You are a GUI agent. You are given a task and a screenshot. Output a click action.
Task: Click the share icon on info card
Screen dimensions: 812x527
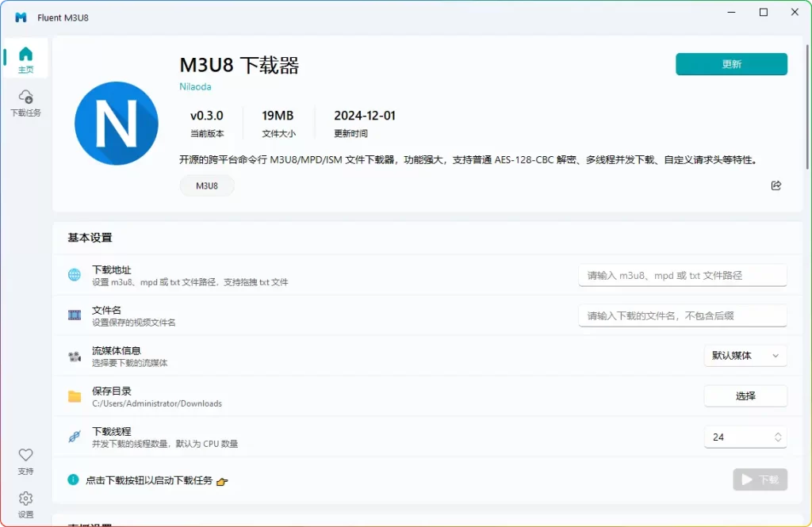tap(776, 185)
